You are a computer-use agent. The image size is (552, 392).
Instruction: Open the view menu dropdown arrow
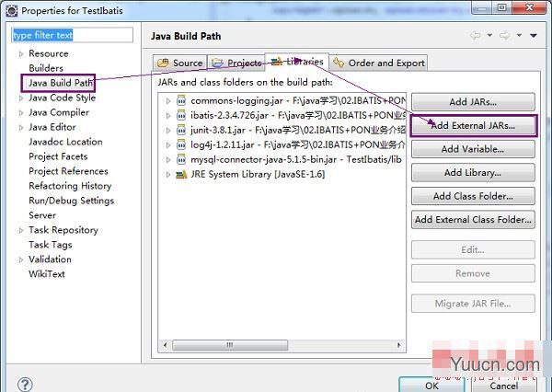tap(533, 36)
